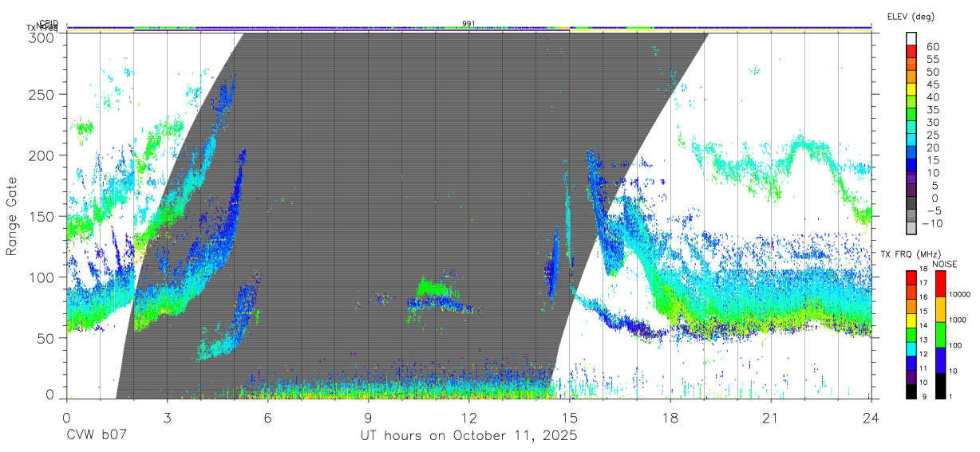This screenshot has width=980, height=452.
Task: Click the '200' range gate tick label
Action: click(41, 155)
